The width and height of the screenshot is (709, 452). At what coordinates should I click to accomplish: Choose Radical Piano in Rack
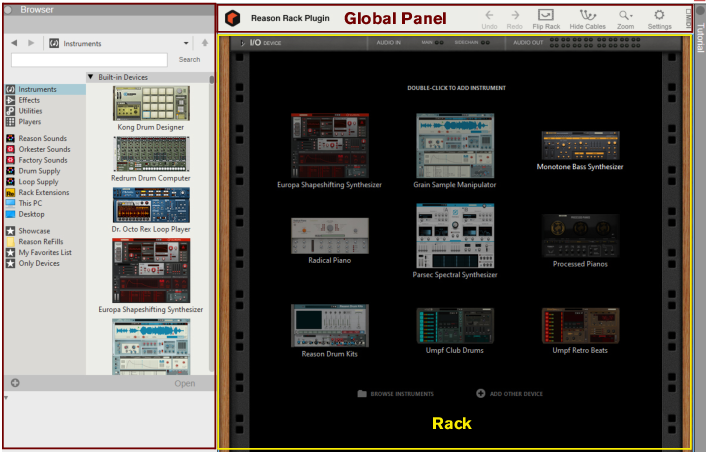point(330,241)
